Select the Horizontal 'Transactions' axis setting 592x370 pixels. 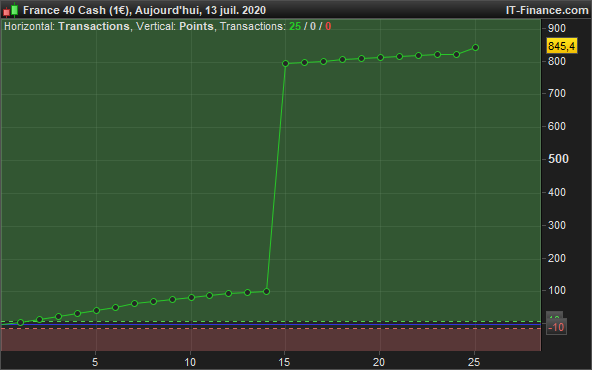click(x=94, y=26)
